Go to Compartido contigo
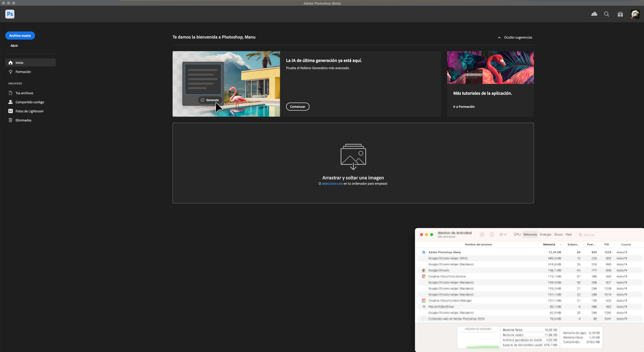 pos(29,102)
